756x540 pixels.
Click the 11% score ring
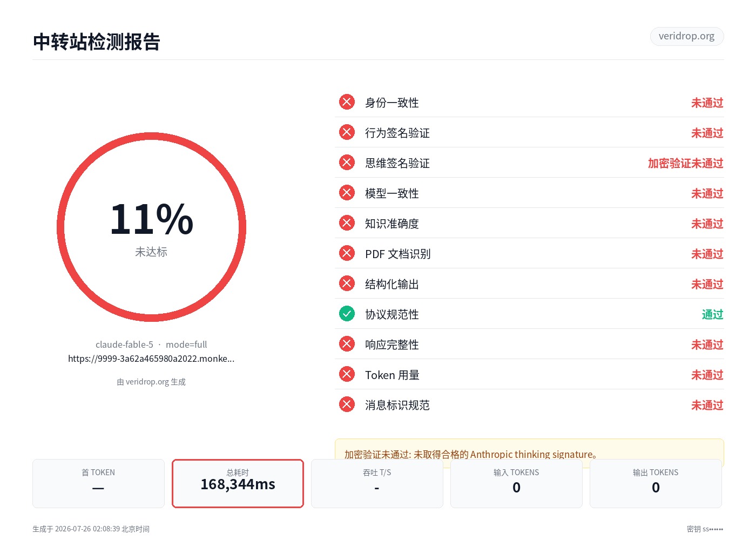click(151, 227)
